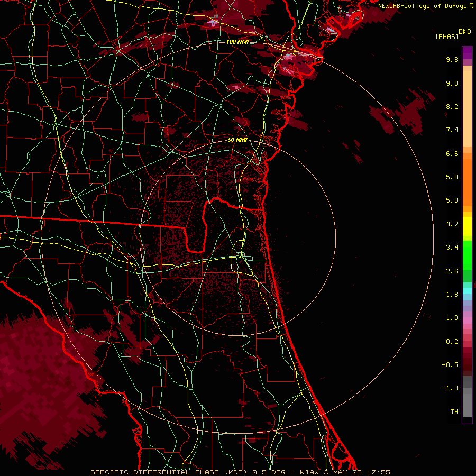Click the 7.4 value on the scale
The height and width of the screenshot is (476, 476).
[x=452, y=130]
